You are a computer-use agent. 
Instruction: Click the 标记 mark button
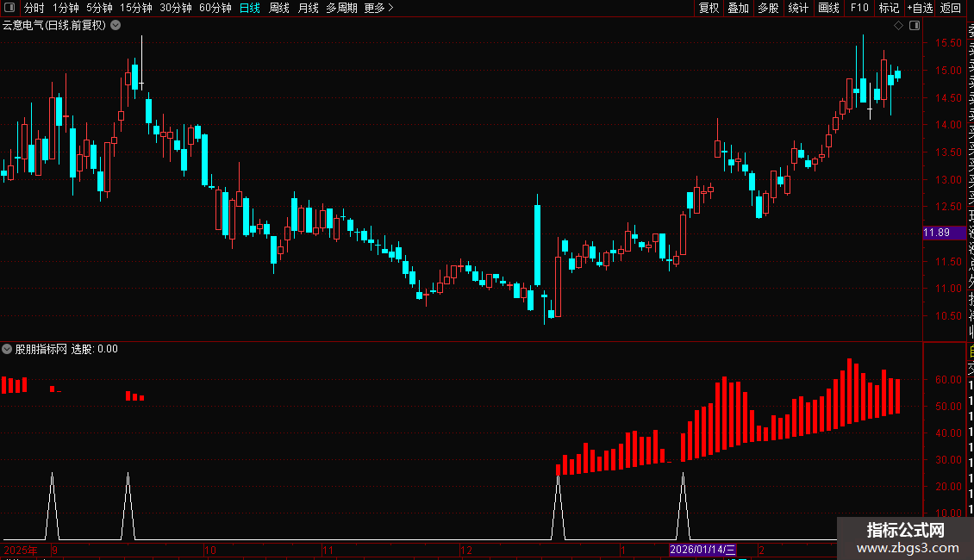pos(889,8)
